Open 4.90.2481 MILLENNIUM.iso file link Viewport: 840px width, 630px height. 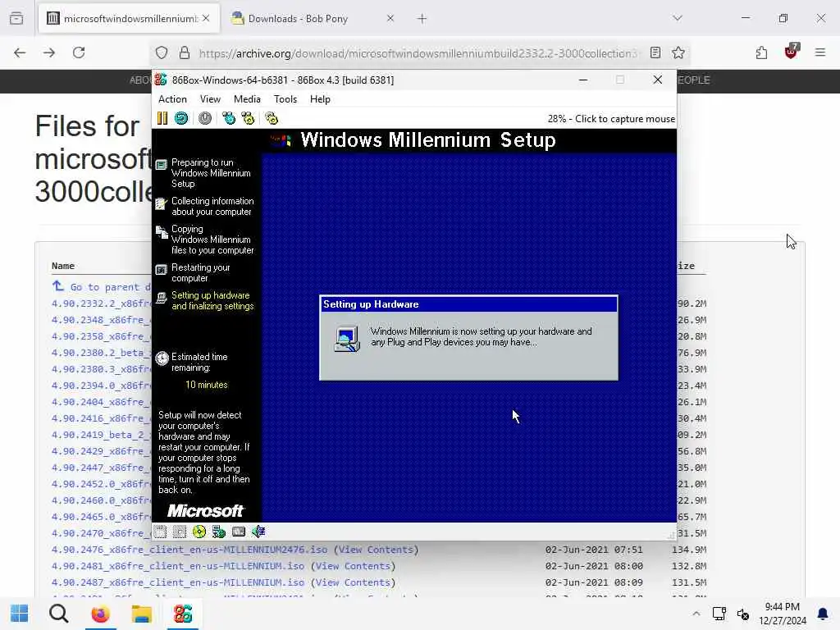click(x=178, y=566)
